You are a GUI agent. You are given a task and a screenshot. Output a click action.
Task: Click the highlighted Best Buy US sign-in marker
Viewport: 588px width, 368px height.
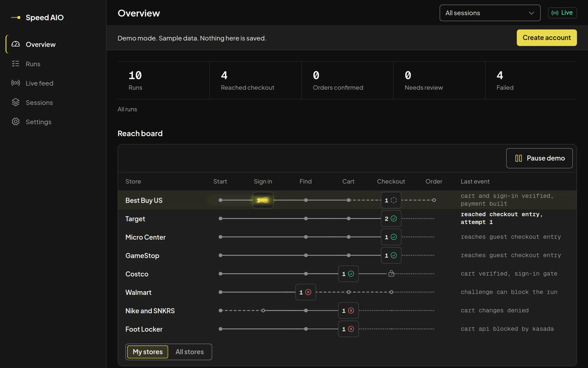coord(263,200)
